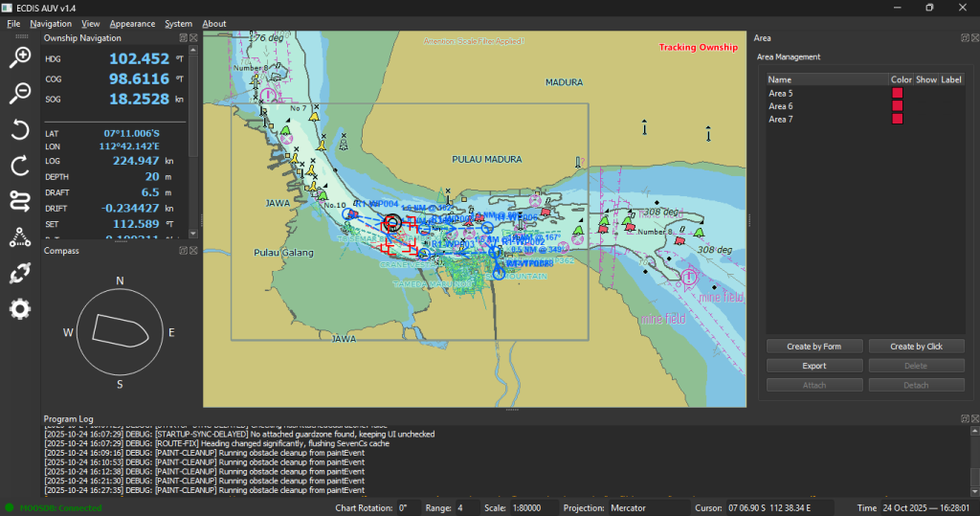
Task: Open the route tool icon
Action: (x=20, y=201)
